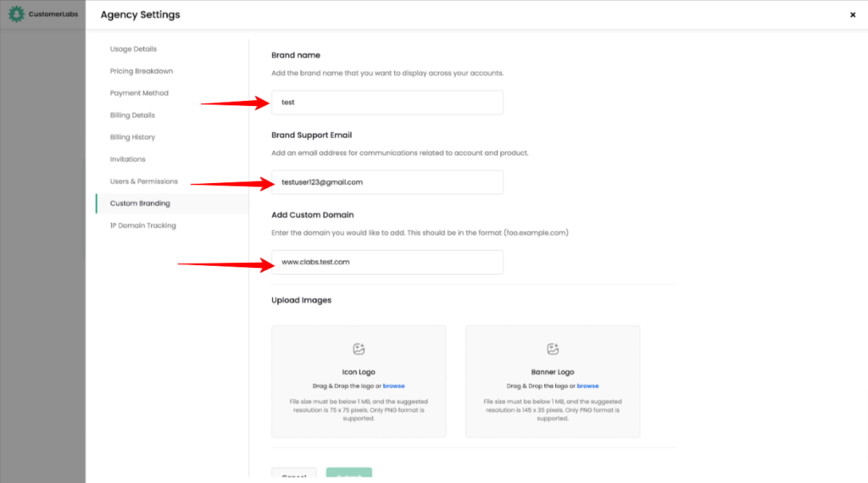
Task: Navigate to Users & Permissions
Action: [x=143, y=181]
